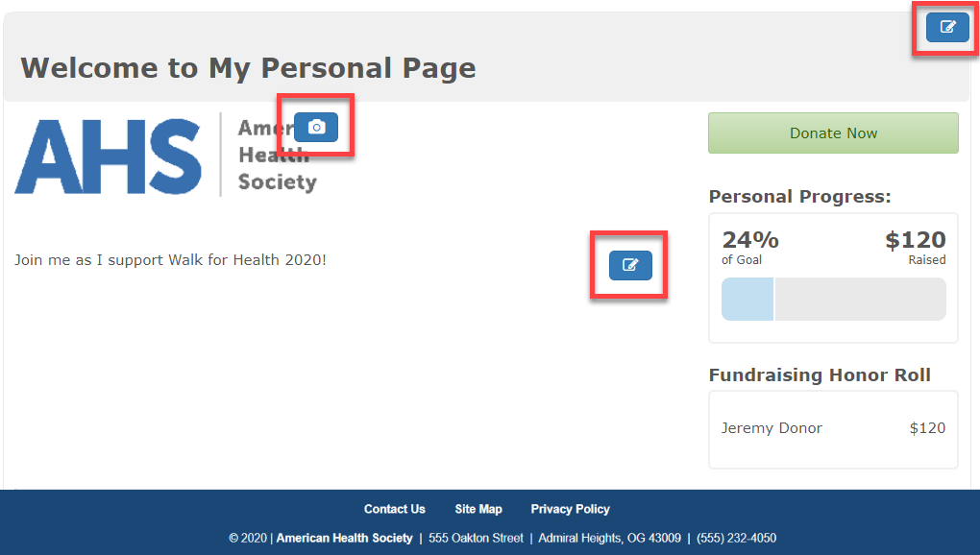This screenshot has width=980, height=555.
Task: Click the $120 amount next to Jeremy Donor
Action: pyautogui.click(x=927, y=428)
